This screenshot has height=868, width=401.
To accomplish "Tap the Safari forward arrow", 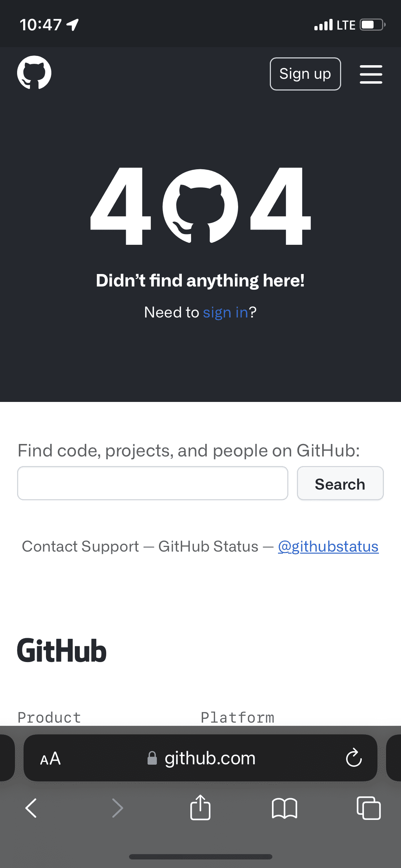I will 117,808.
